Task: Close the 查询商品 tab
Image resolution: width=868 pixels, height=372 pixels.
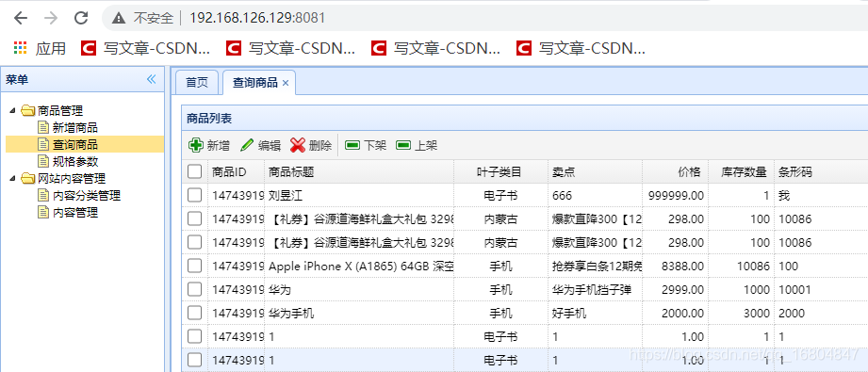Action: coord(286,83)
